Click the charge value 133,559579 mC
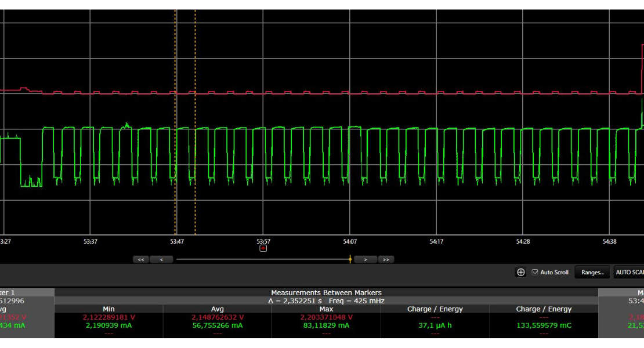644x348 pixels. click(544, 325)
